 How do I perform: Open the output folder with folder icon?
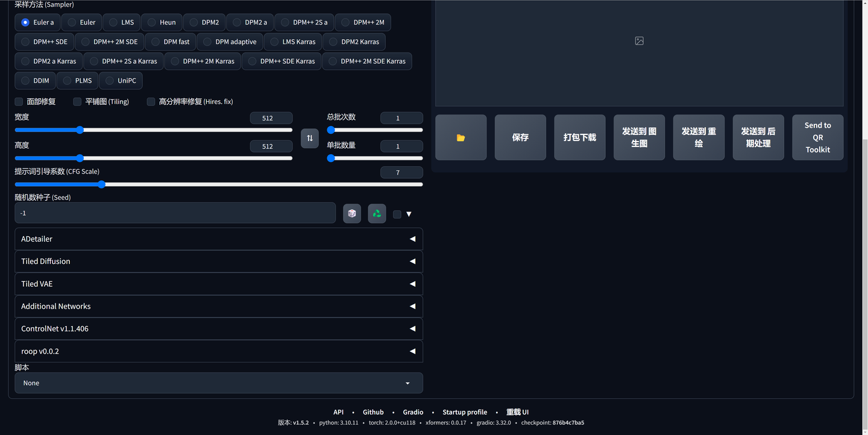point(461,137)
